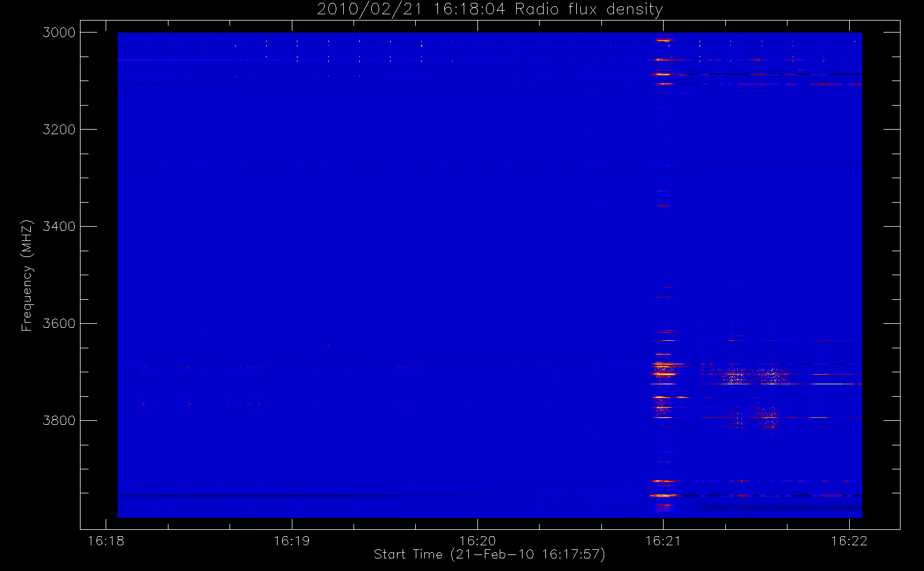Viewport: 924px width, 571px height.
Task: Click the 16:20 time tick label
Action: pyautogui.click(x=477, y=541)
